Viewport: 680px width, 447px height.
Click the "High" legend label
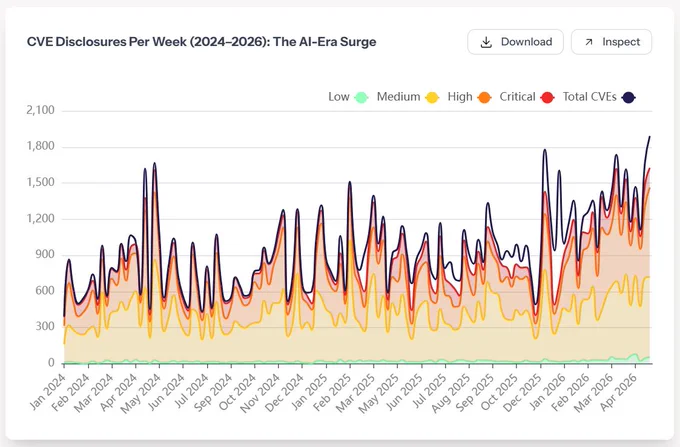[460, 97]
